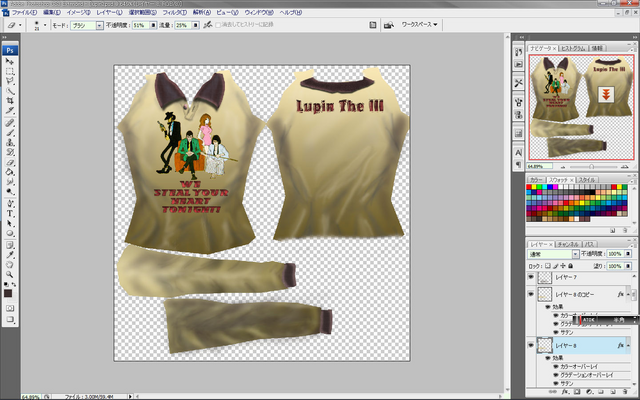Open the eraser mode dropdown
Image resolution: width=640 pixels, height=400 pixels.
(100, 25)
